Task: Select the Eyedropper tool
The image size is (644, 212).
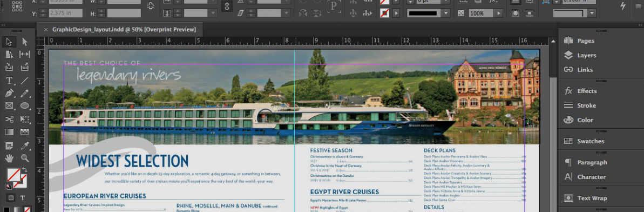Action: click(25, 145)
